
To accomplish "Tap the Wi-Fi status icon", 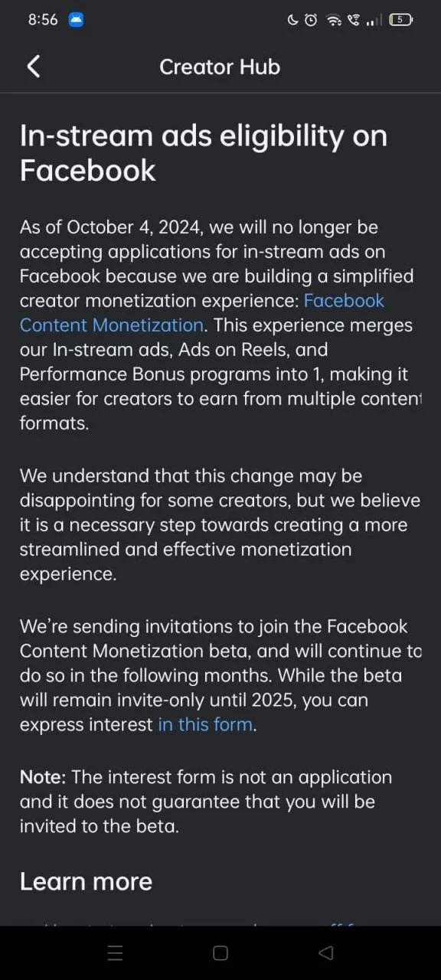I will pyautogui.click(x=334, y=21).
